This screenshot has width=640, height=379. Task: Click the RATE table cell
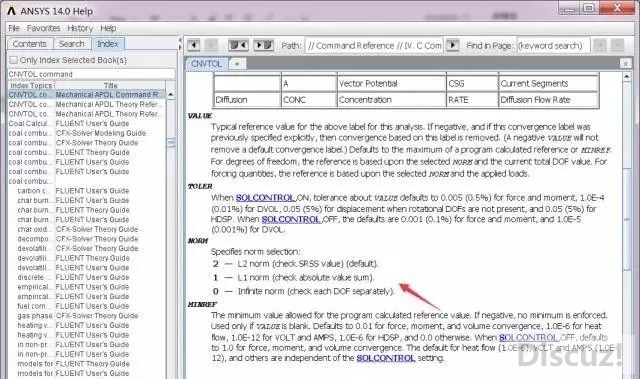tap(472, 100)
